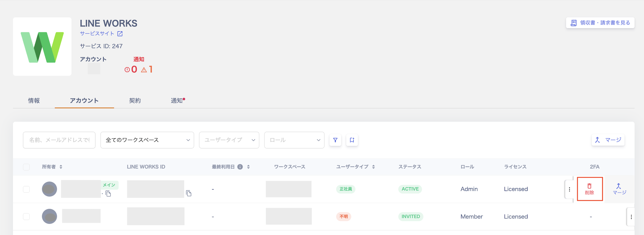Click the Admin role cell
Viewport: 644px width, 235px height.
469,189
